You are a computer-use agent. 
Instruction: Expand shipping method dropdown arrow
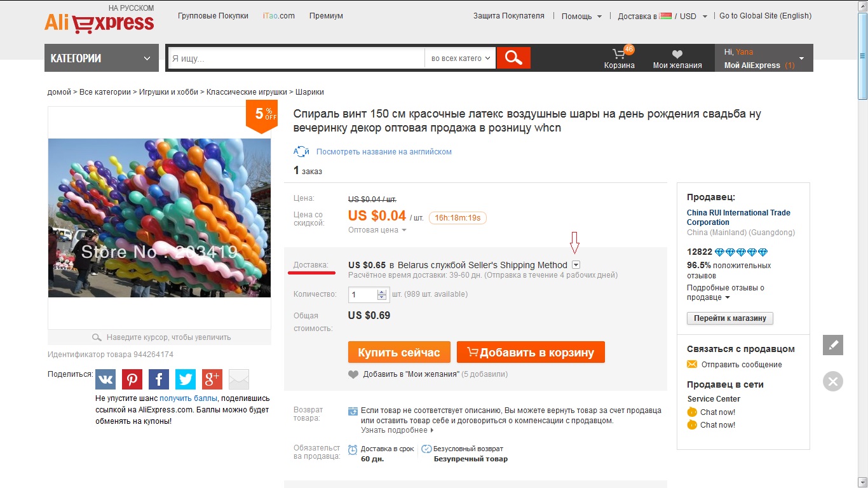point(576,265)
